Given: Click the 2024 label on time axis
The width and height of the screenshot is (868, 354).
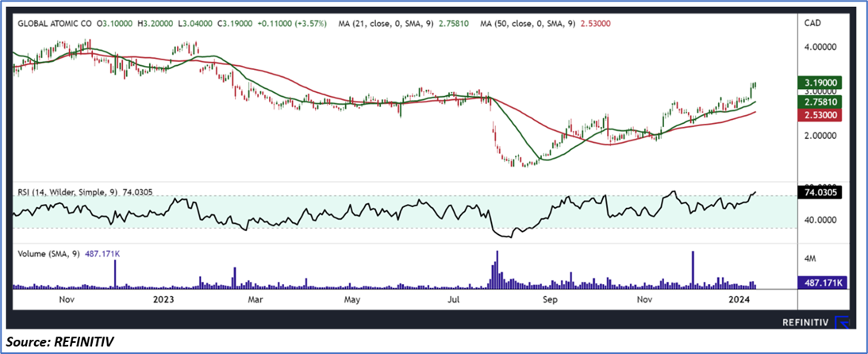Looking at the screenshot, I should click(x=739, y=300).
